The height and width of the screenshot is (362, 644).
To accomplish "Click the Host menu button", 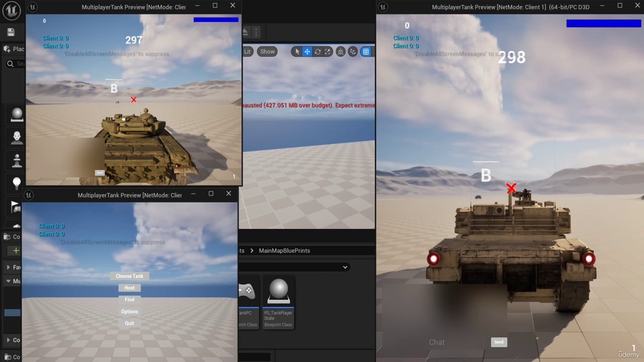I will tap(129, 288).
